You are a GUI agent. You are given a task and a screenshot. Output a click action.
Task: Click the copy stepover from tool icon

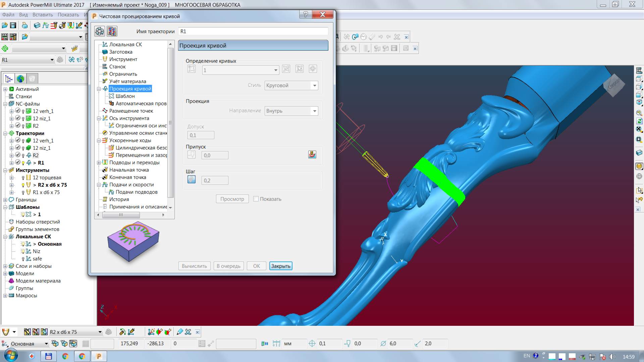[191, 180]
